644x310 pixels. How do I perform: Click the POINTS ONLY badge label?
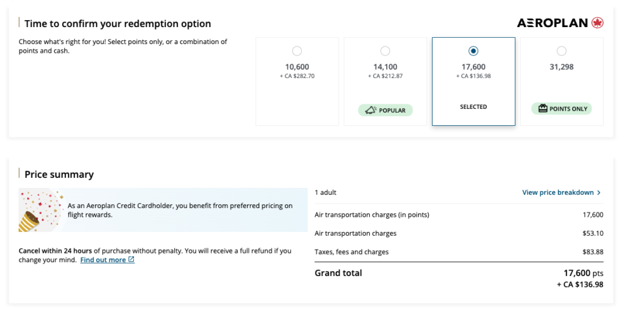[568, 109]
